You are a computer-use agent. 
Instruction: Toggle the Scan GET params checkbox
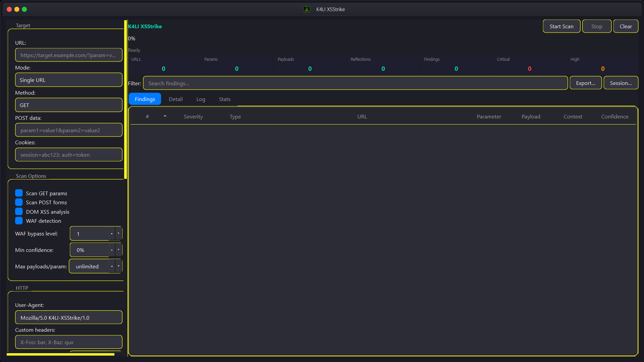tap(19, 193)
